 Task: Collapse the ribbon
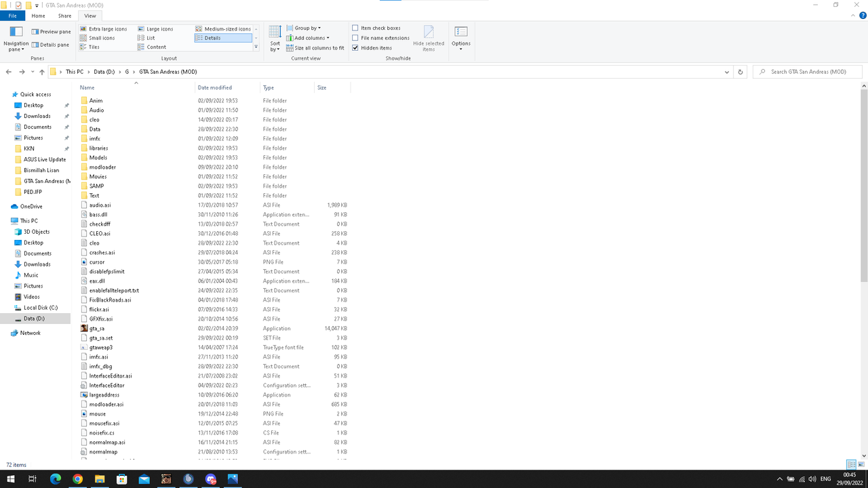[853, 16]
